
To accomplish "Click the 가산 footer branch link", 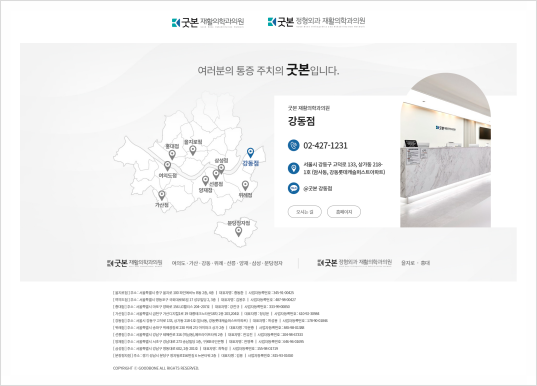I will coord(193,263).
